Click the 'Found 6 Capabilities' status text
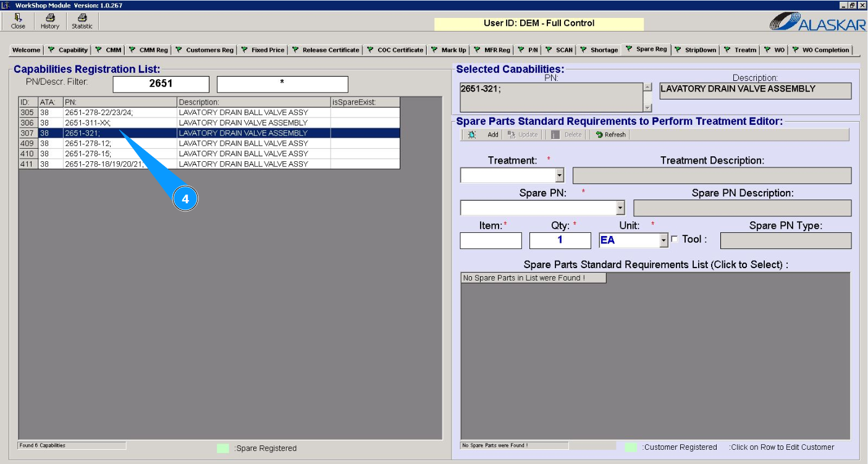 (x=42, y=445)
